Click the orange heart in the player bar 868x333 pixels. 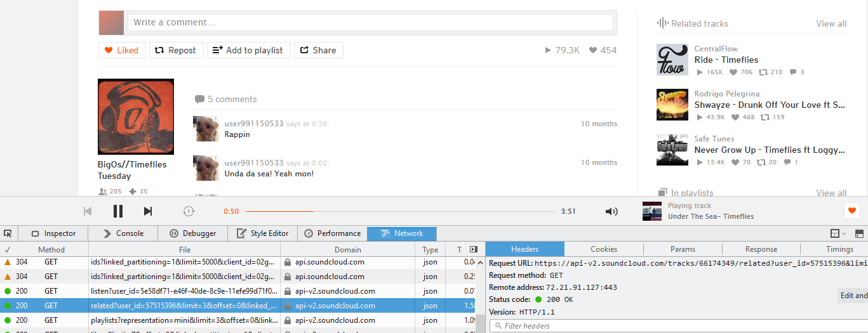852,211
